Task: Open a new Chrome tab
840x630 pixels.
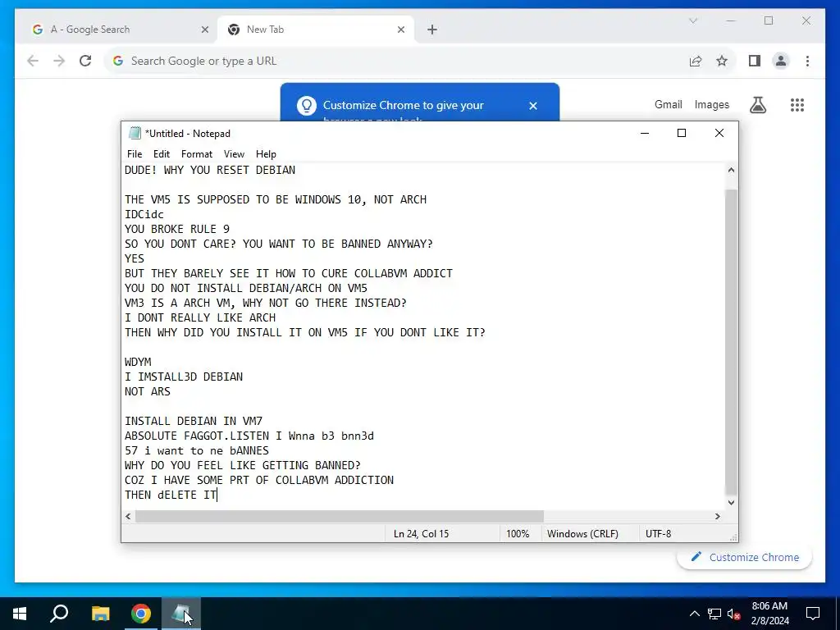Action: (x=432, y=30)
